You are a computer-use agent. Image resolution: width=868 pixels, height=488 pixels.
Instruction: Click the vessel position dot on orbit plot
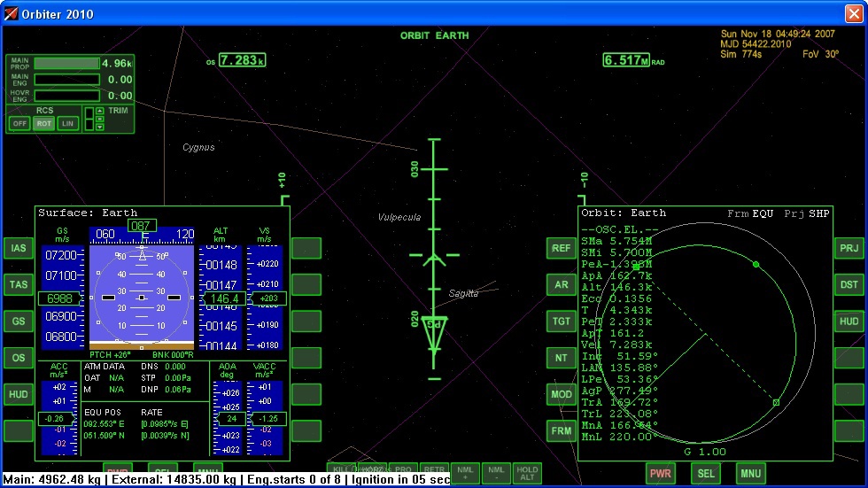coord(756,265)
